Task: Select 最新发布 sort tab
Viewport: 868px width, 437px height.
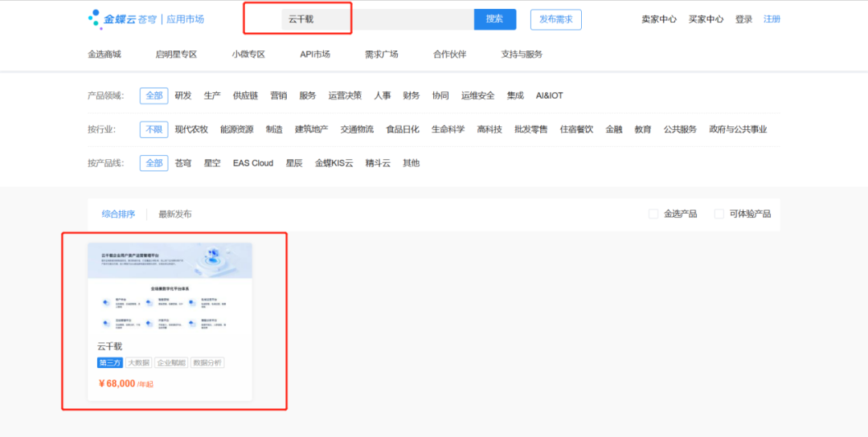Action: point(175,214)
